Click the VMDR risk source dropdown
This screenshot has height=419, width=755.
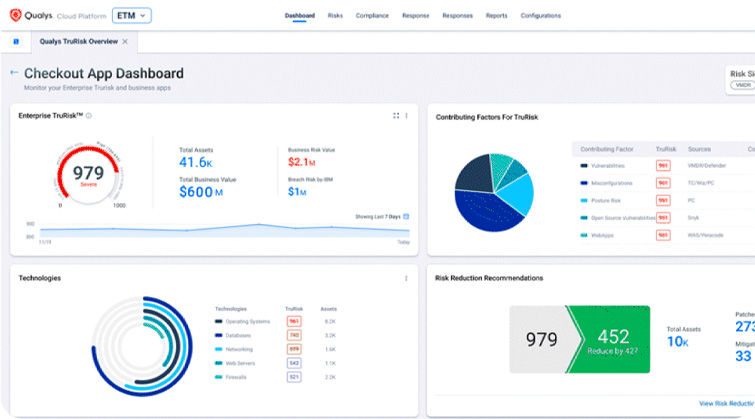coord(741,85)
